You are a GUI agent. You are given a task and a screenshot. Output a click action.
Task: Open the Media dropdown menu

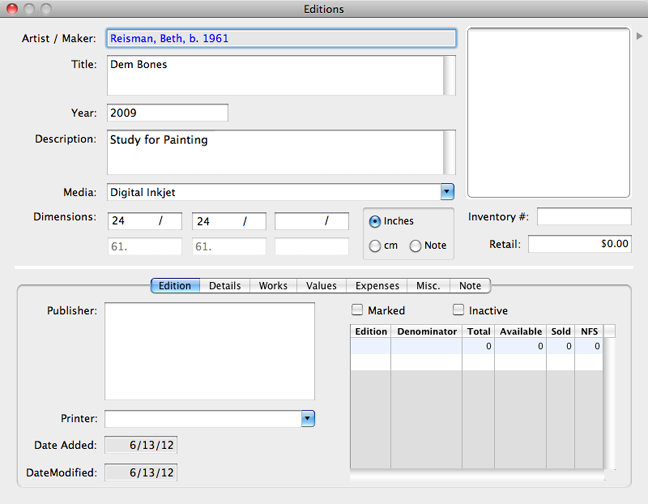coord(447,192)
